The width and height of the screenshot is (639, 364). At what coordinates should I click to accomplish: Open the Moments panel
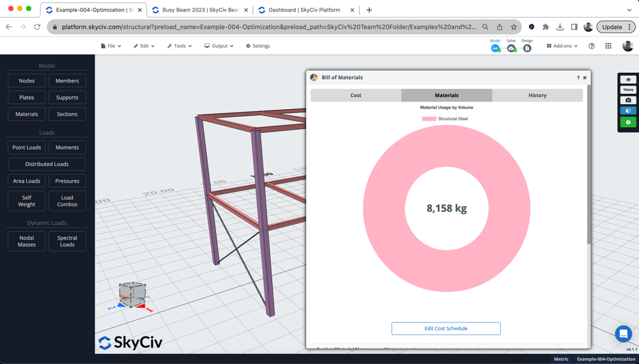[x=67, y=148]
